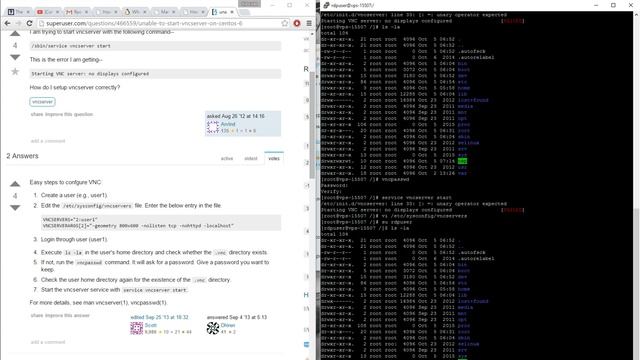Image resolution: width=640 pixels, height=360 pixels.
Task: Click 'improve this answer' link
Action: point(67,316)
